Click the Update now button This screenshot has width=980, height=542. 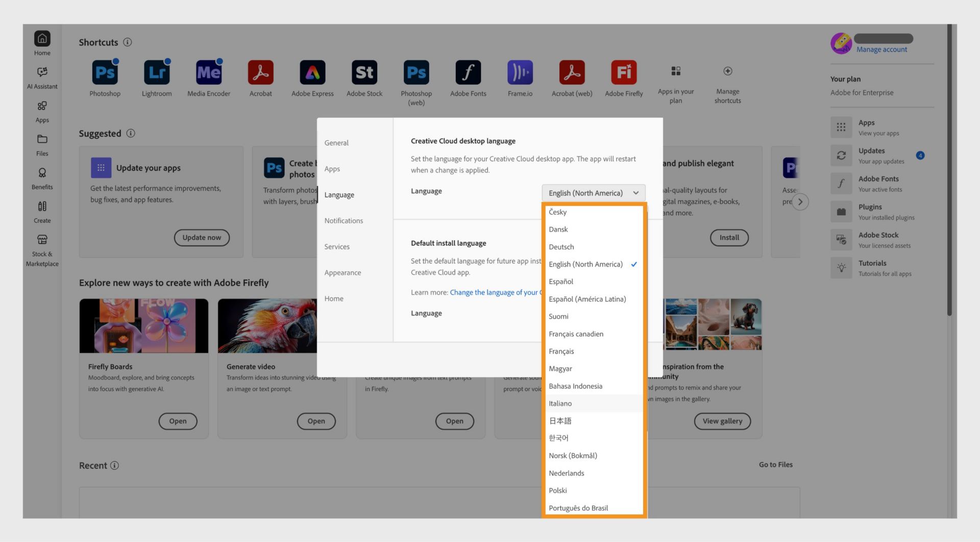202,238
